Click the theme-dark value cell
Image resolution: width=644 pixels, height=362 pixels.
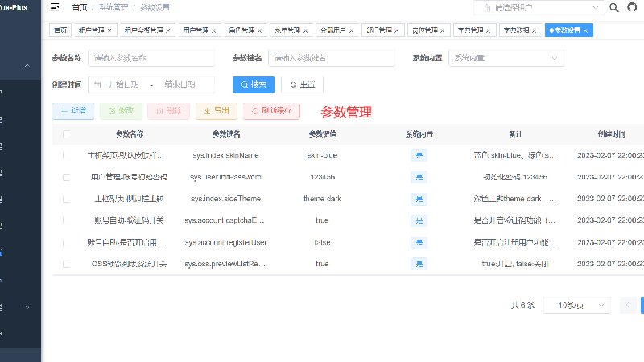pyautogui.click(x=323, y=199)
